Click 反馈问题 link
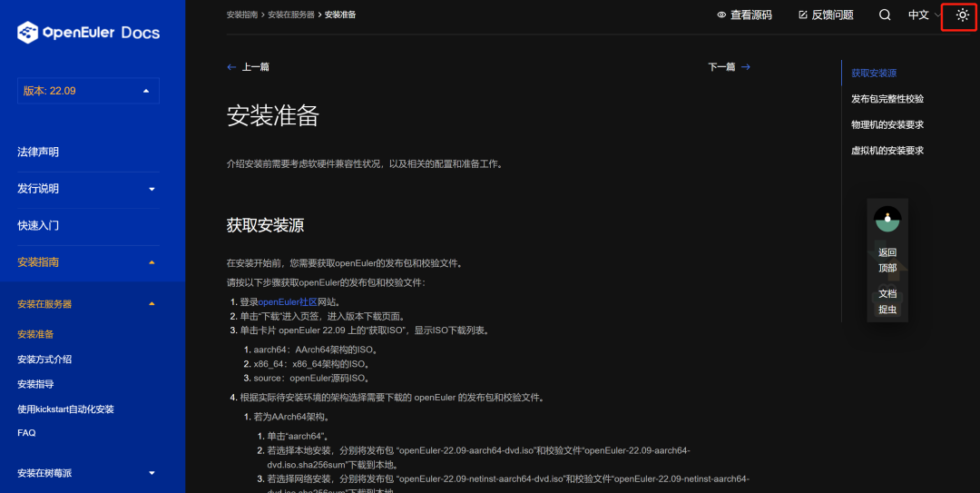Image resolution: width=980 pixels, height=493 pixels. pos(832,15)
